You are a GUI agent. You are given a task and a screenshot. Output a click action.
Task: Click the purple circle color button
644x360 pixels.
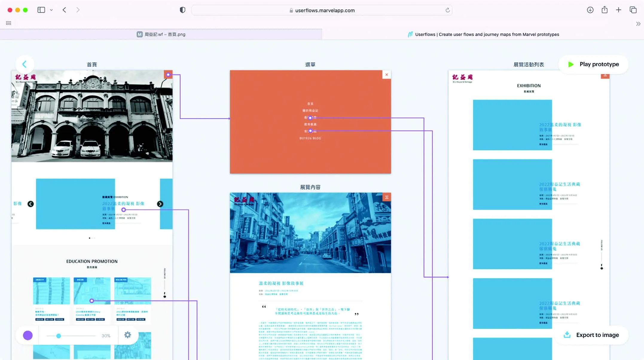click(x=28, y=335)
